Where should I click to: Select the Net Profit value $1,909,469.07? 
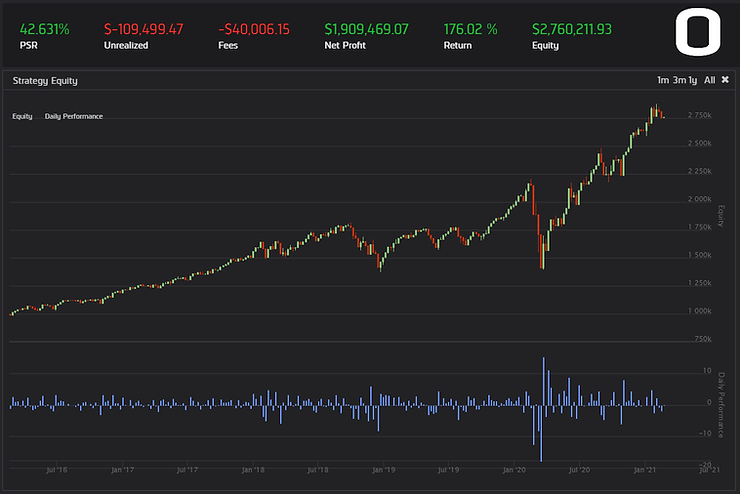[366, 29]
